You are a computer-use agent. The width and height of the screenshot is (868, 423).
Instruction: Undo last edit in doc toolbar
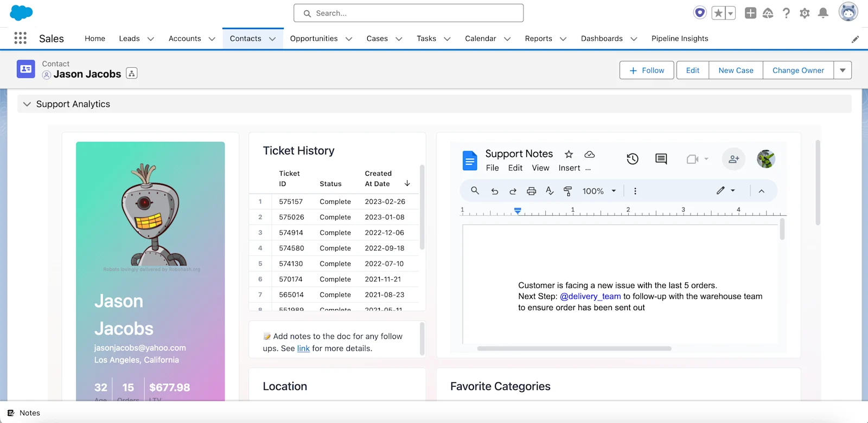pyautogui.click(x=495, y=191)
